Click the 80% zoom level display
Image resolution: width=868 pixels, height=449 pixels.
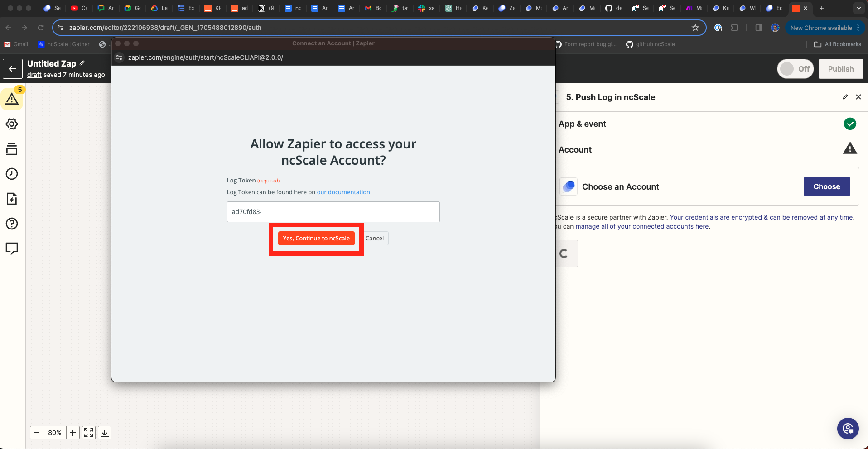pyautogui.click(x=55, y=433)
